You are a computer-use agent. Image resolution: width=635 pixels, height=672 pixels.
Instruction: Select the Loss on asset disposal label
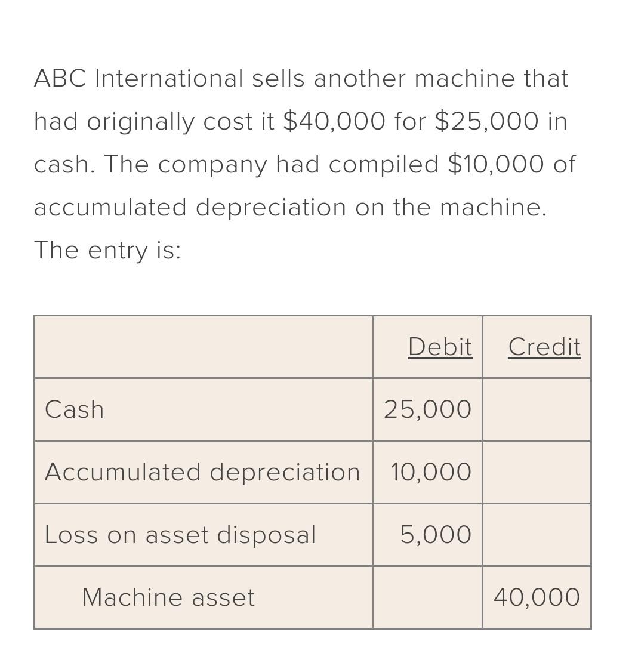coord(180,535)
